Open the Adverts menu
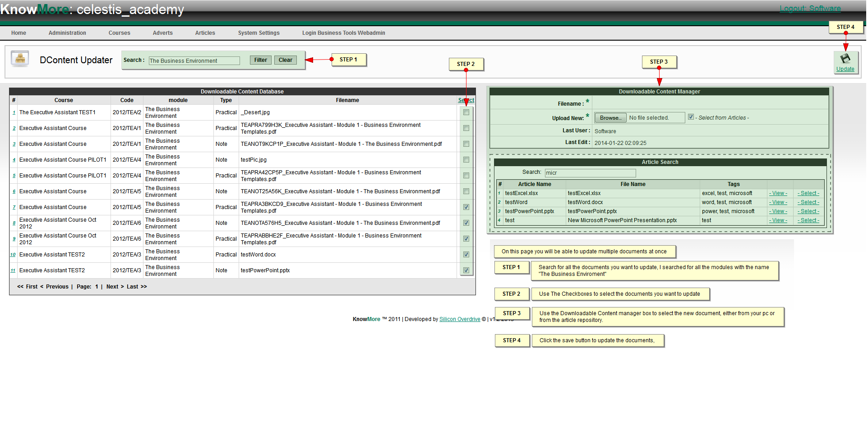The height and width of the screenshot is (447, 868). [x=162, y=33]
